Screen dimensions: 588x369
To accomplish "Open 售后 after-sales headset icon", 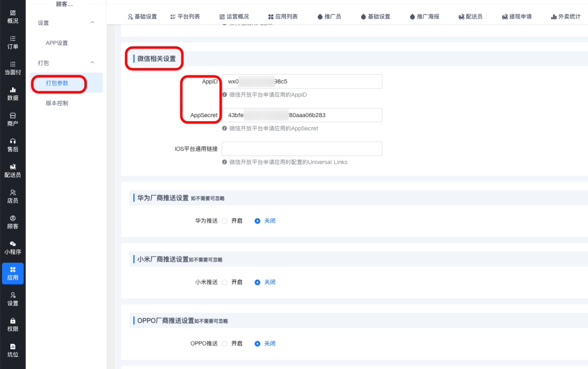I will 13,145.
